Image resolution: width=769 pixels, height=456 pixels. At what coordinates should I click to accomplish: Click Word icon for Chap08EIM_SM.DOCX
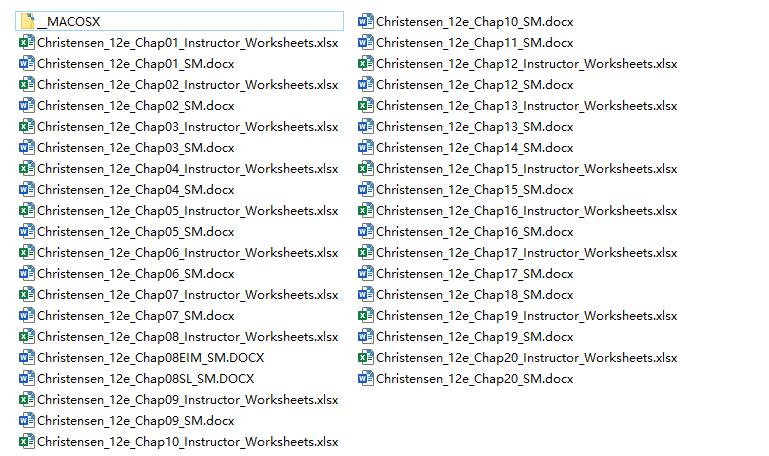[26, 357]
